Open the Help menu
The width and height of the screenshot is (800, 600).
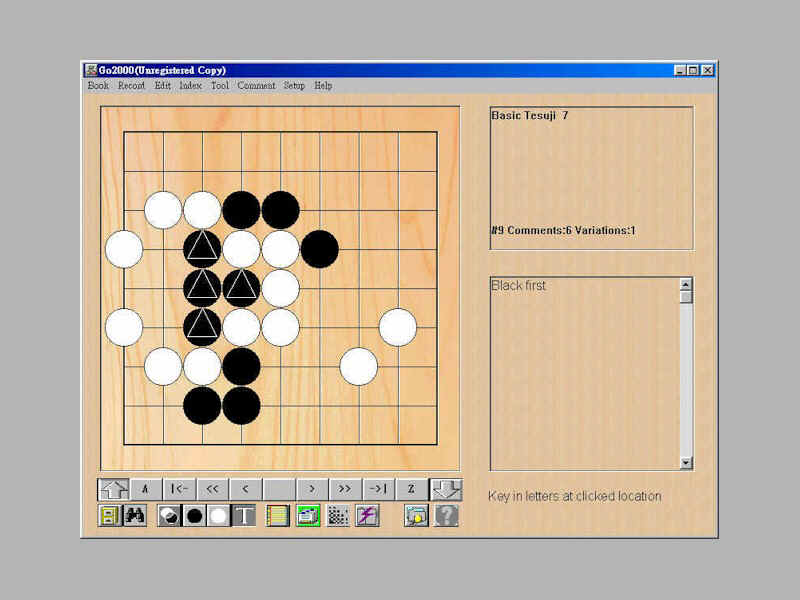323,86
